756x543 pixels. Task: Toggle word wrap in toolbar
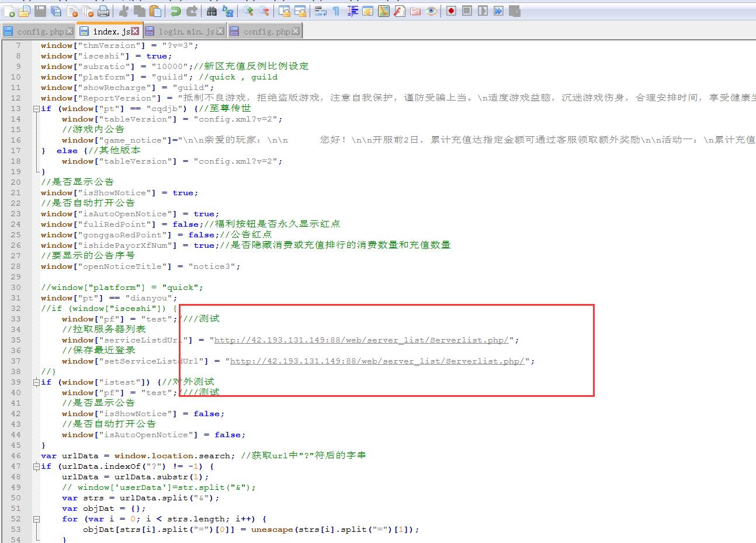click(x=320, y=11)
